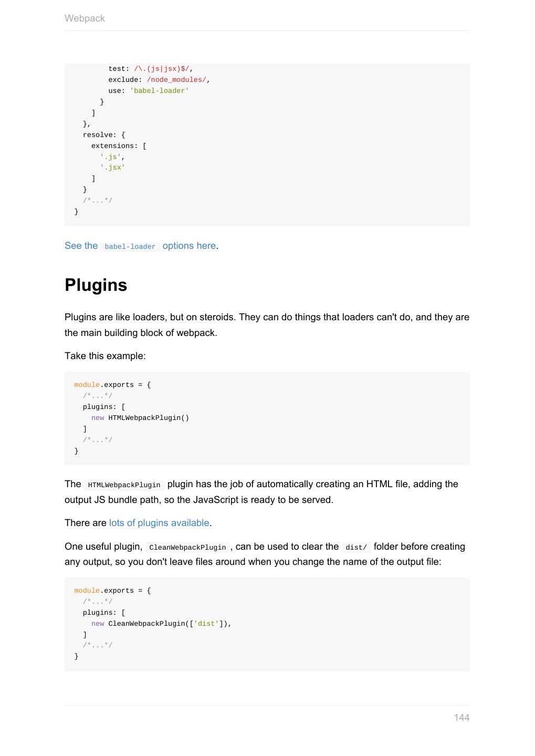Click the inline 'CleanWebpackPlugin' code in paragraph
Image resolution: width=535 pixels, height=756 pixels.
[187, 548]
